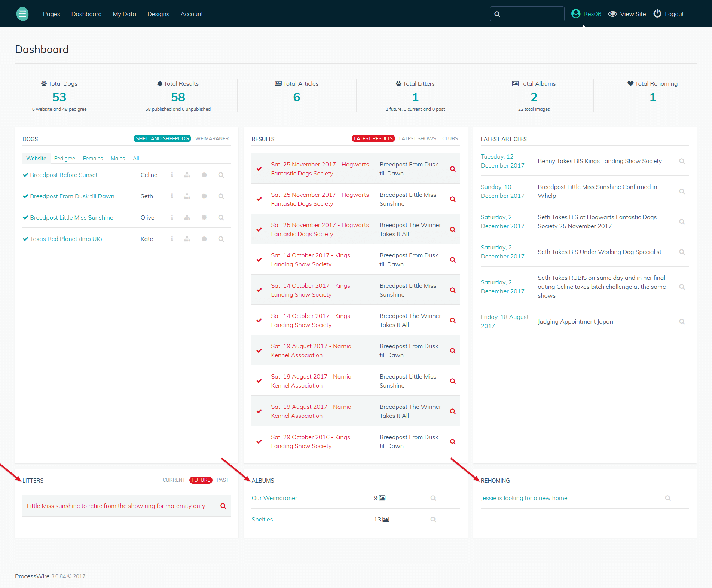
Task: Click article date Tuesday, 12 December 2017
Action: [502, 161]
